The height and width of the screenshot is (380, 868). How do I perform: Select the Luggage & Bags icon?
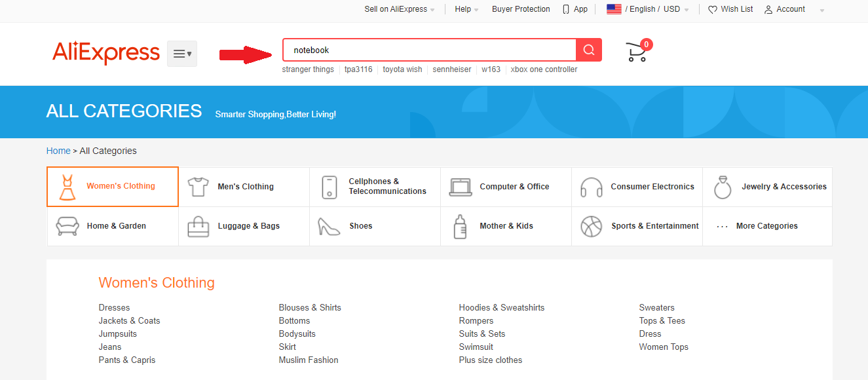pyautogui.click(x=198, y=226)
